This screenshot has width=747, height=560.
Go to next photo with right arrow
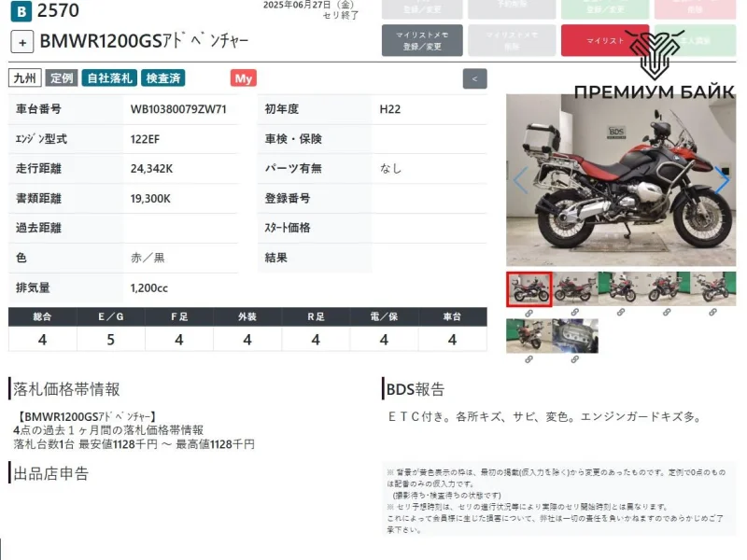[722, 180]
